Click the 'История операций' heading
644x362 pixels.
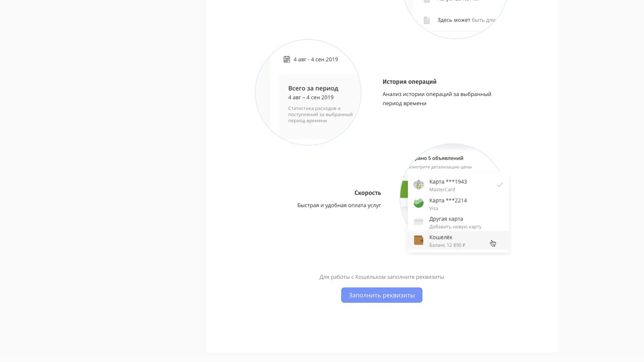point(409,82)
